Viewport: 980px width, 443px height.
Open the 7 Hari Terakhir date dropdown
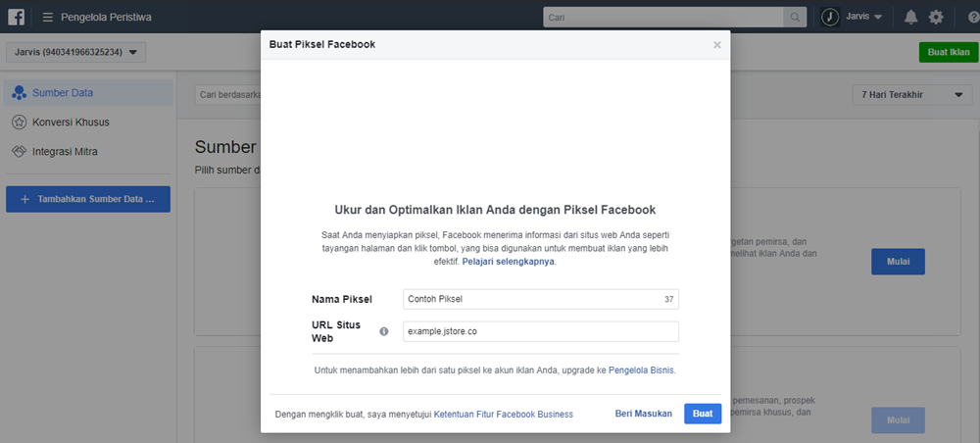point(911,95)
